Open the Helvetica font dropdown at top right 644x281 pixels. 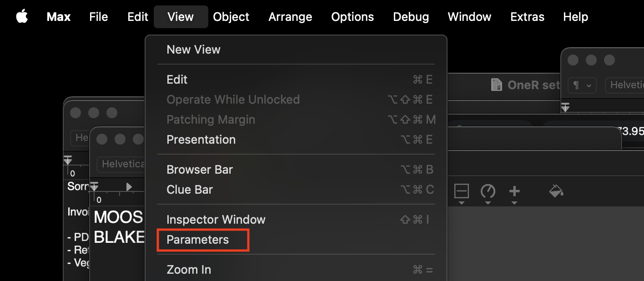[x=626, y=85]
